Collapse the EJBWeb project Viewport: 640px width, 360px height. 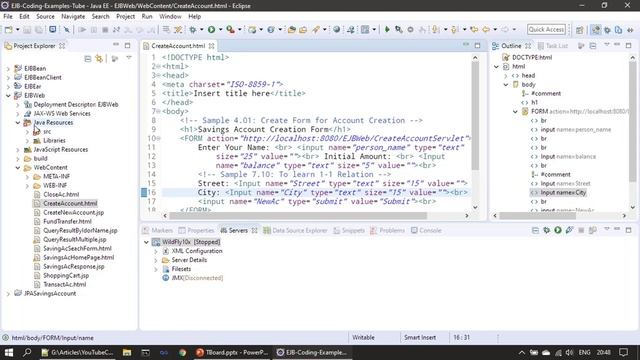(8, 96)
